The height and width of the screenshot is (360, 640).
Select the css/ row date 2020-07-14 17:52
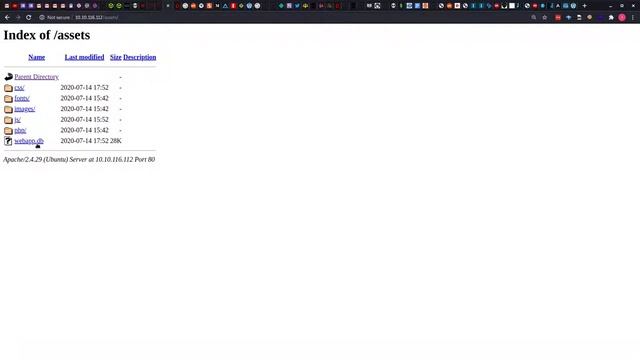(84, 88)
